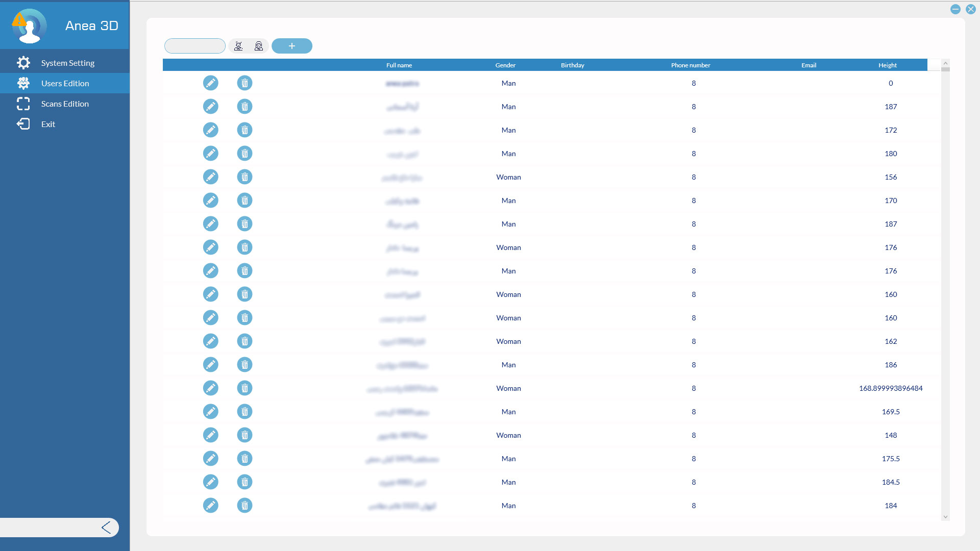Click inside the search field
The height and width of the screenshot is (551, 980).
pos(194,45)
